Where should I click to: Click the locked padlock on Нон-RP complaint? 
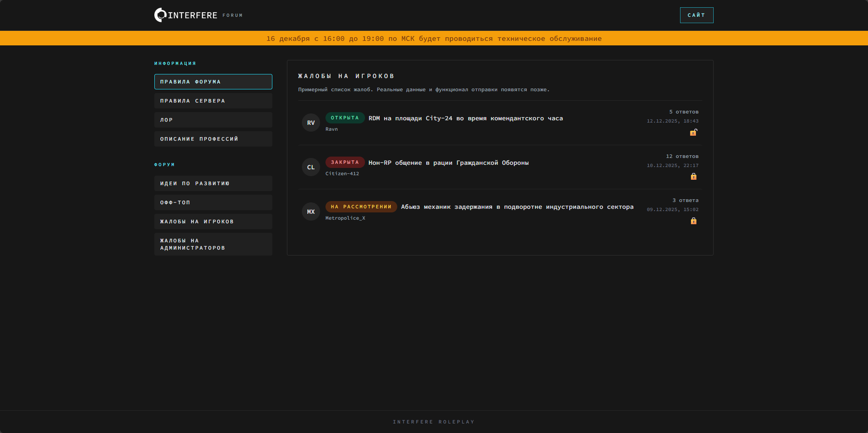coord(693,177)
